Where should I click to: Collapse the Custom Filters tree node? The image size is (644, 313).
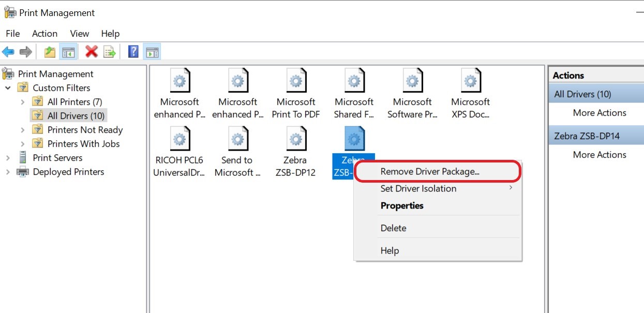(x=8, y=88)
